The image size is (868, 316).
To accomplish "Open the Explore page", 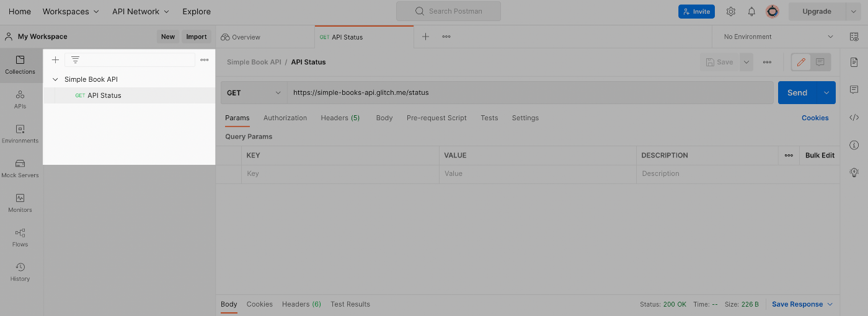I will coord(197,12).
